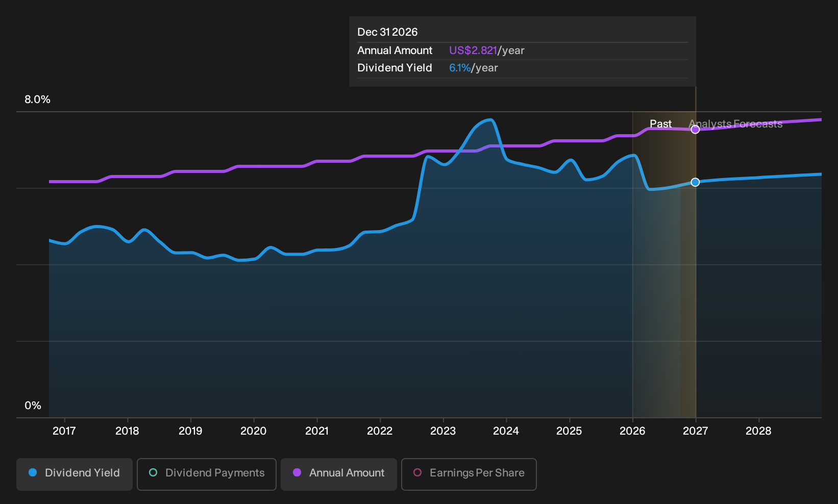Select the 2025 x-axis label
Viewport: 838px width, 504px height.
pos(569,431)
